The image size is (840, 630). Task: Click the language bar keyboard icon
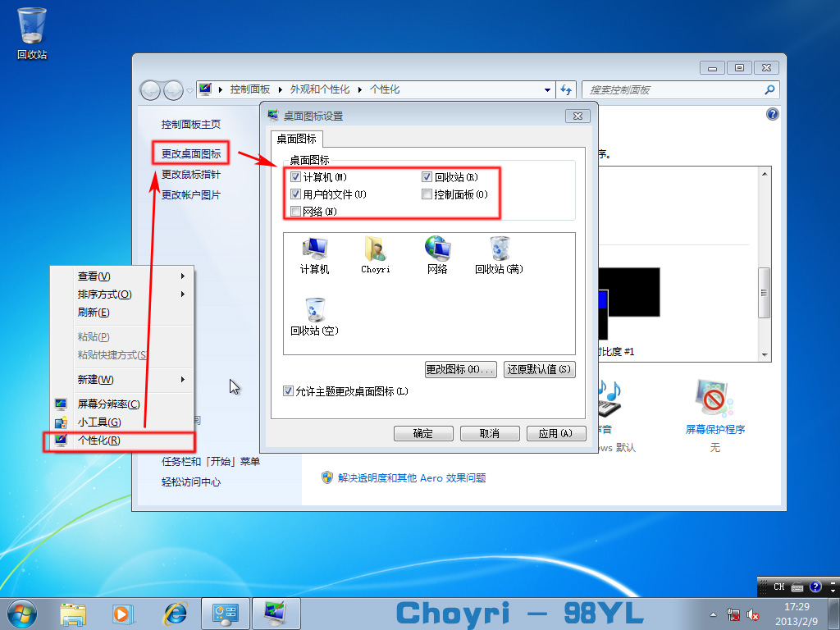(x=797, y=587)
